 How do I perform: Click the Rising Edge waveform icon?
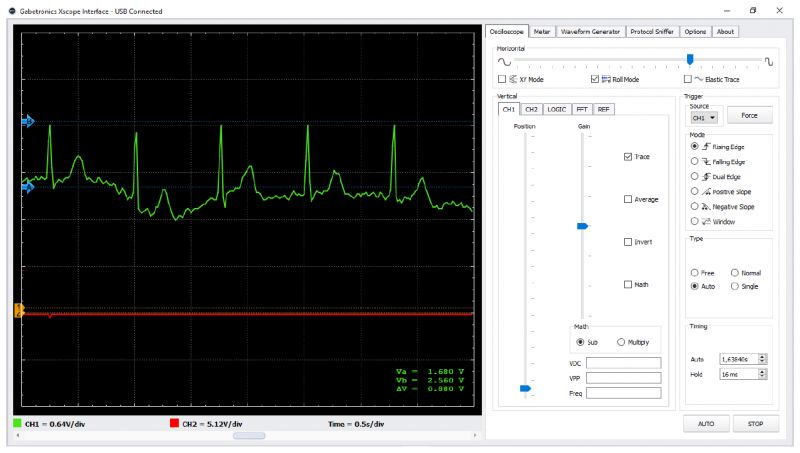coord(706,146)
